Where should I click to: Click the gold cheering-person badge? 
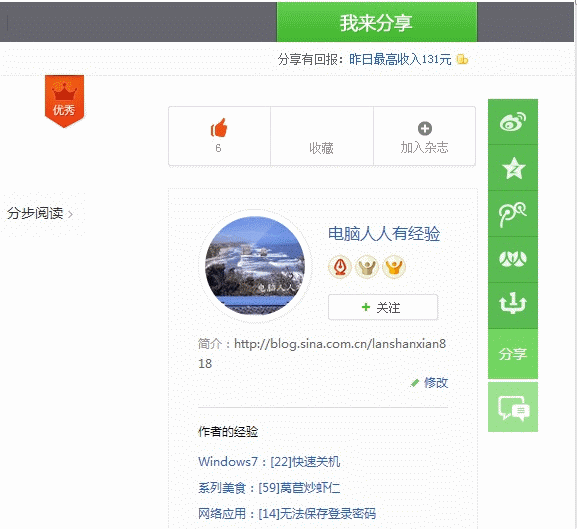coord(394,267)
